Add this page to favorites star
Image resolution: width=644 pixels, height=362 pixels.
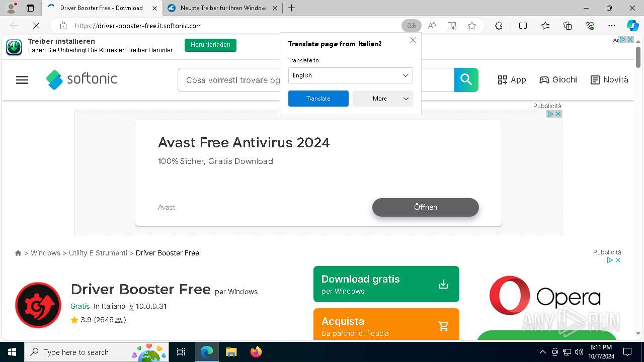pyautogui.click(x=472, y=26)
